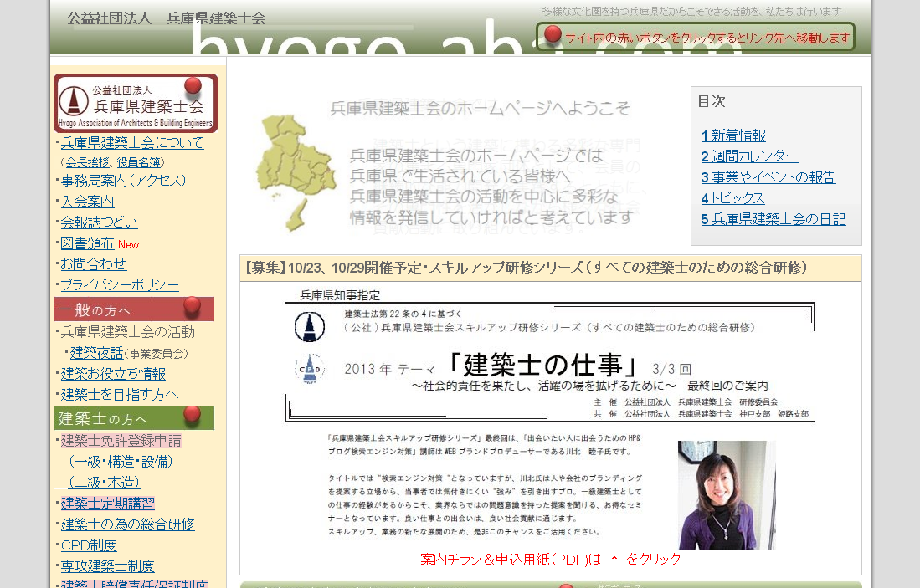Screen dimensions: 920x588
Task: Click the 兵庫県建築士会 logo banner
Action: point(136,103)
